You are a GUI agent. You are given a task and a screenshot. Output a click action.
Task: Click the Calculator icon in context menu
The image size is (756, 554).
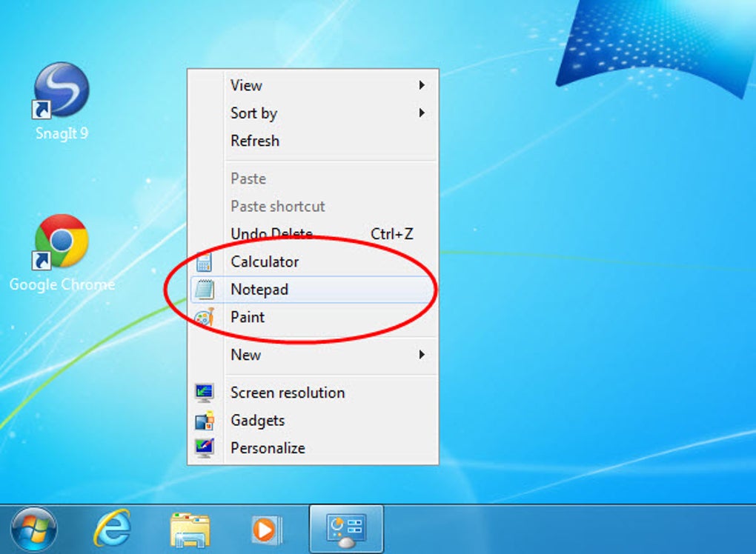204,262
